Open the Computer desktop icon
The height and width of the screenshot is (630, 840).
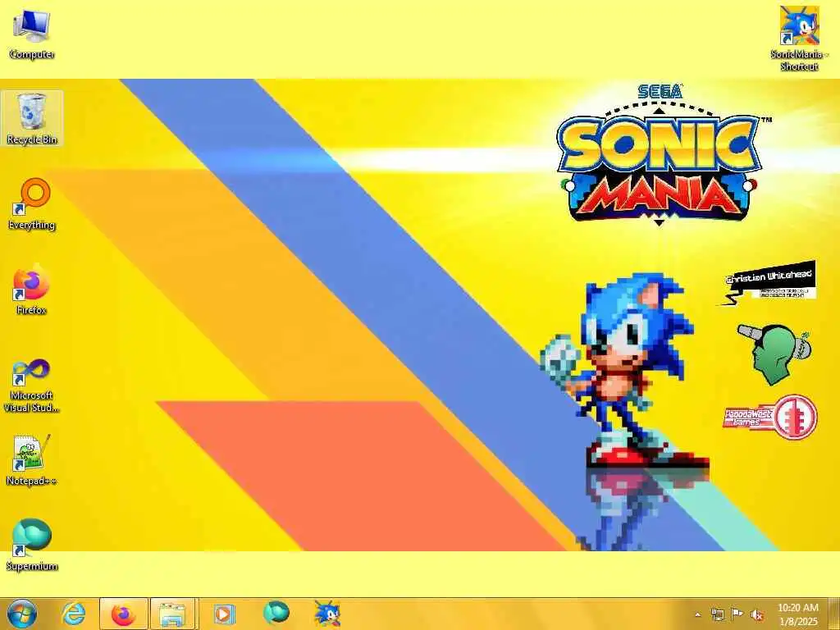tap(32, 34)
